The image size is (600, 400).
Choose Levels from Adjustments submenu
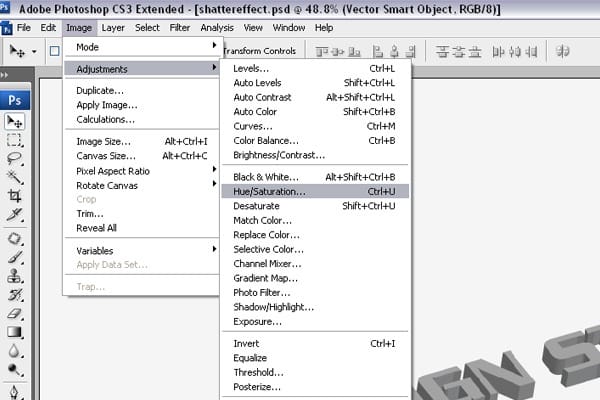coord(315,69)
